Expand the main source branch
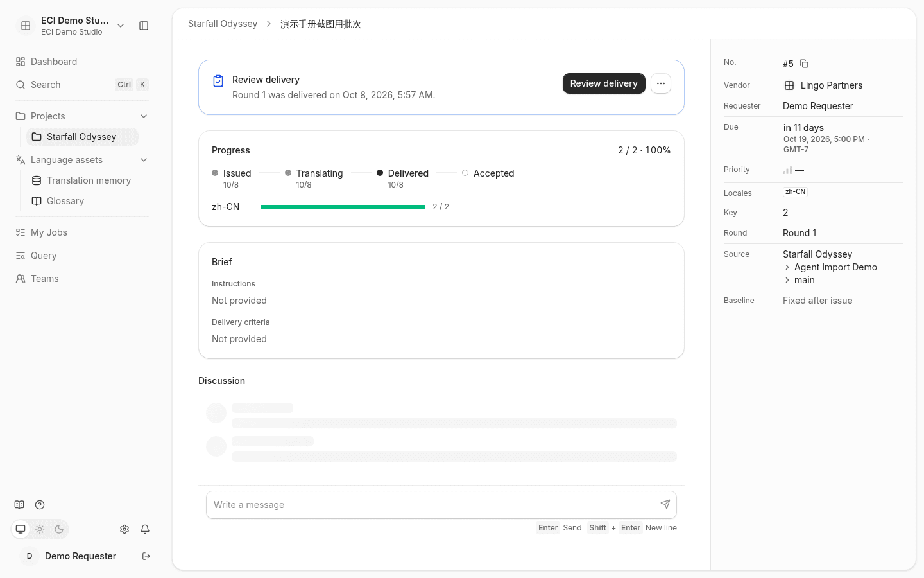 point(787,280)
